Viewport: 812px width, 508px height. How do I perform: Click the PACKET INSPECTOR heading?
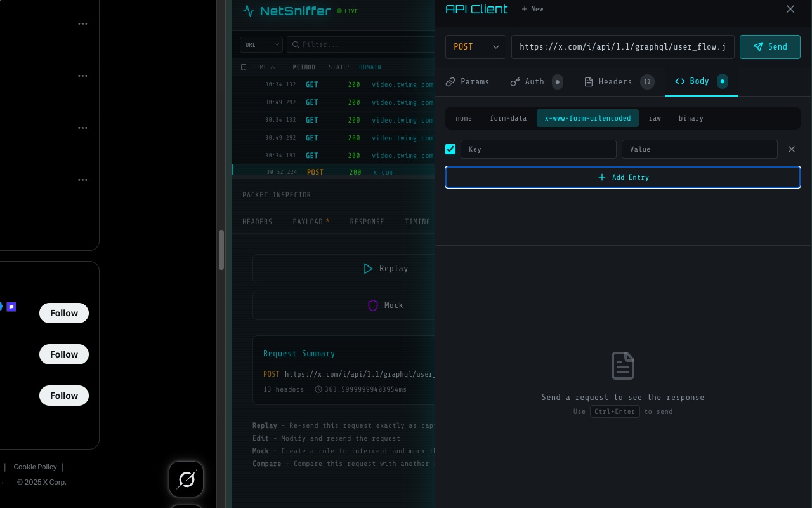pyautogui.click(x=277, y=195)
